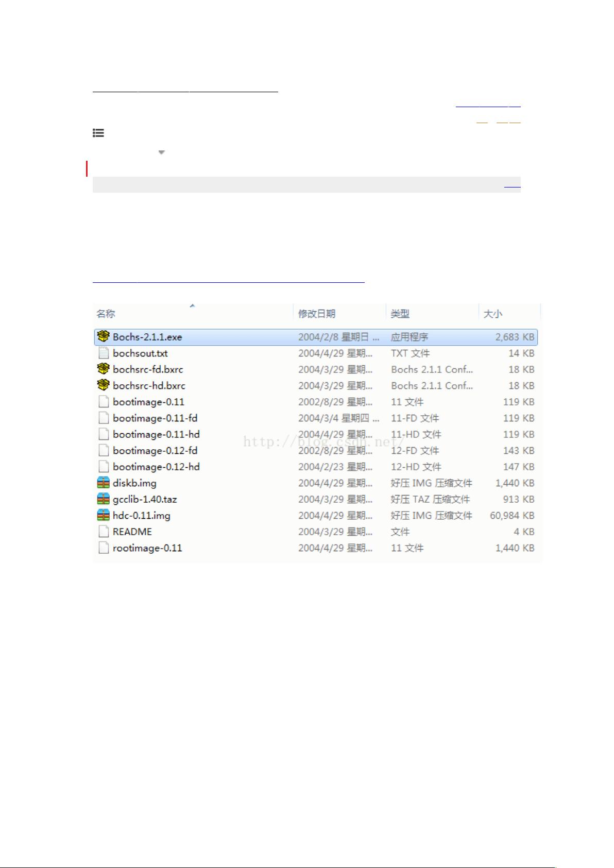Image resolution: width=614 pixels, height=868 pixels.
Task: Sort by the 名称 column header
Action: tap(106, 314)
